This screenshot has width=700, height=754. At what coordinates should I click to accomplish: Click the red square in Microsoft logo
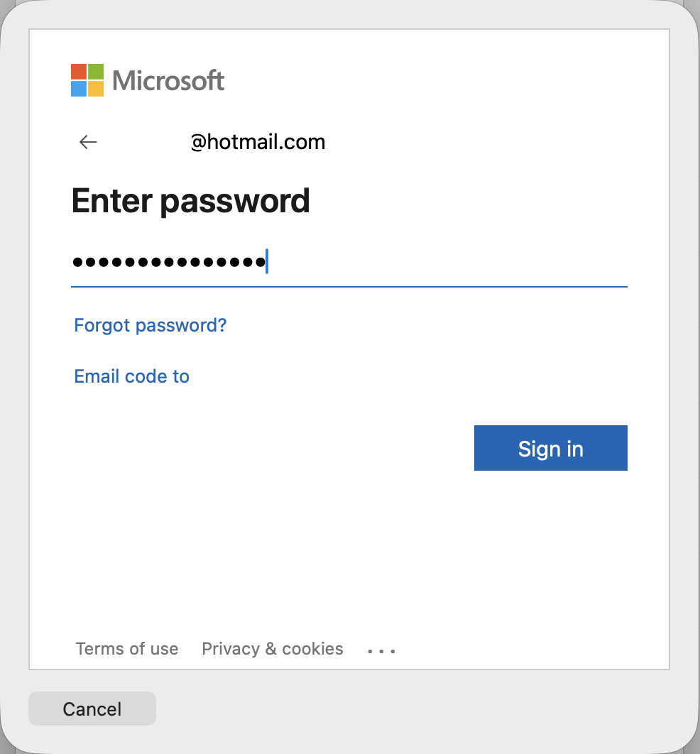[x=79, y=72]
